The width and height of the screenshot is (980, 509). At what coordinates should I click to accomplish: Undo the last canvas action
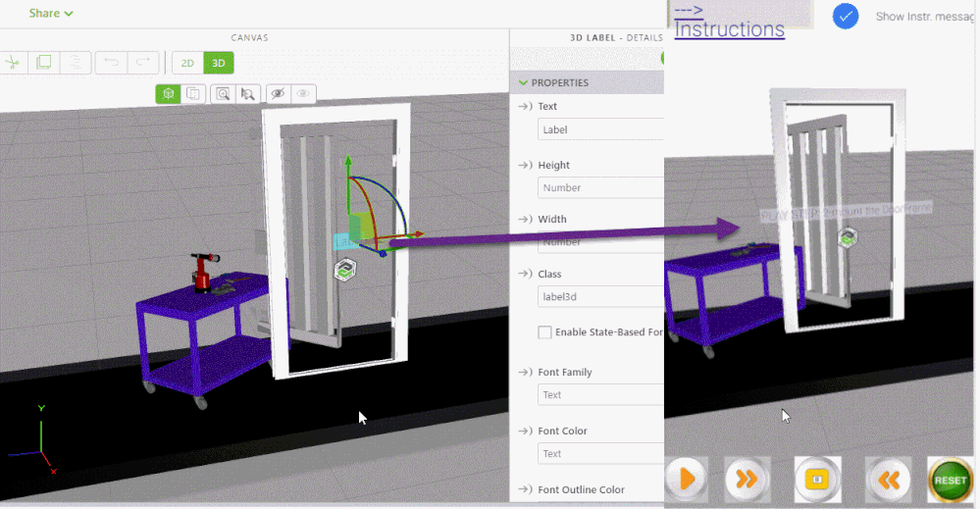click(111, 63)
